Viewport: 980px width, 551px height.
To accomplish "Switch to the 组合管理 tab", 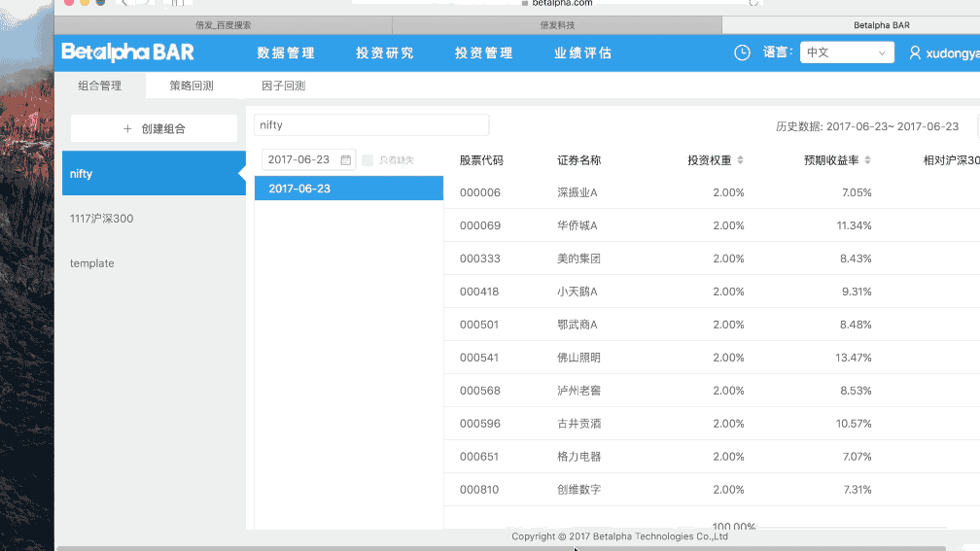I will point(100,86).
